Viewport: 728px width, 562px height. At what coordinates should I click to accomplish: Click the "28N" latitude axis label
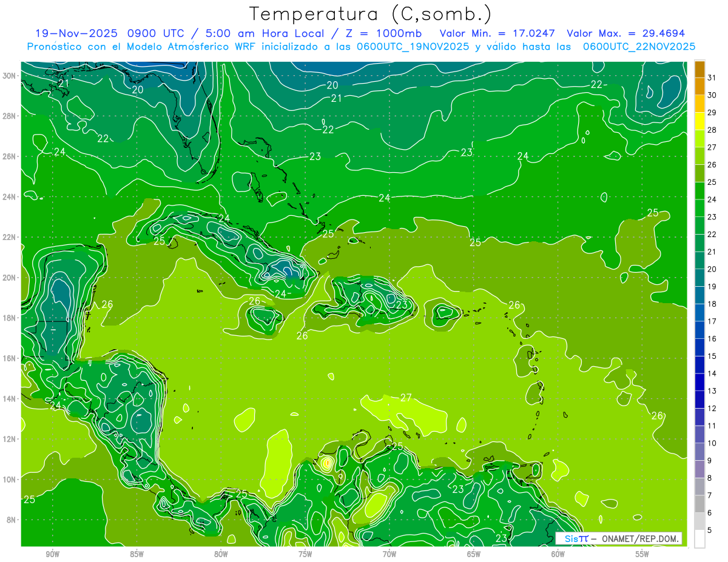10,116
